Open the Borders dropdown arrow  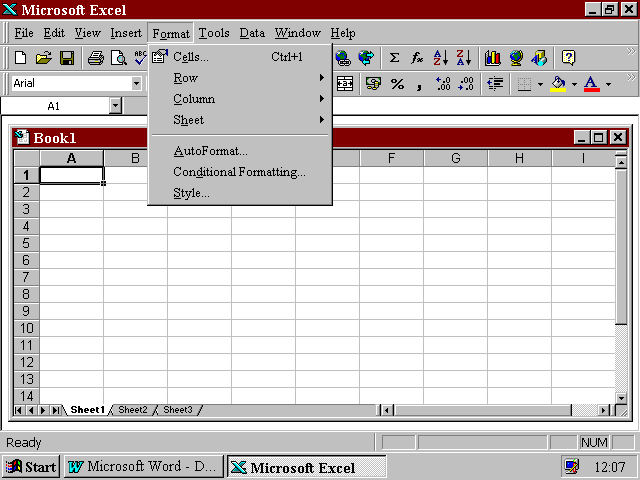click(x=540, y=84)
